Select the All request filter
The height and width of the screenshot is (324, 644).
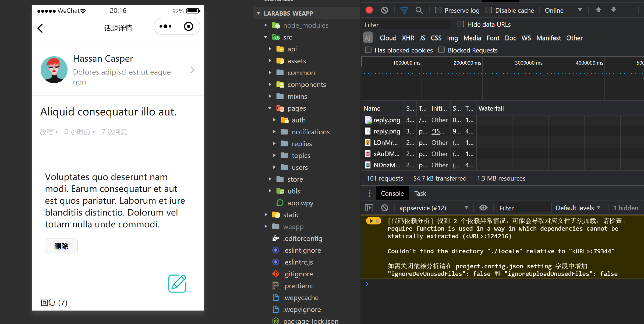coord(368,38)
